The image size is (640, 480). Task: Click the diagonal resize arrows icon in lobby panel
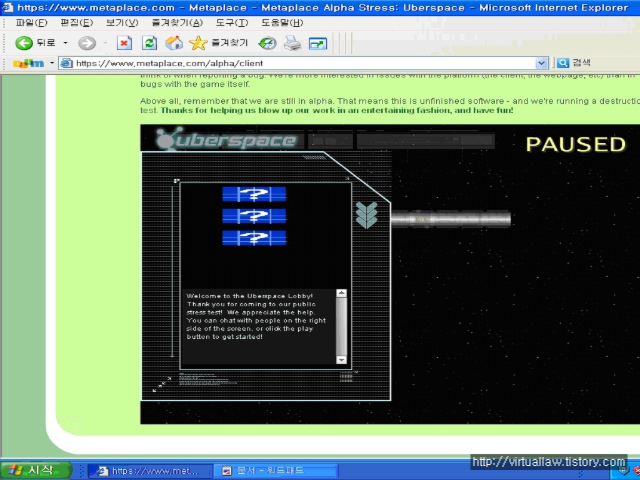pyautogui.click(x=162, y=384)
